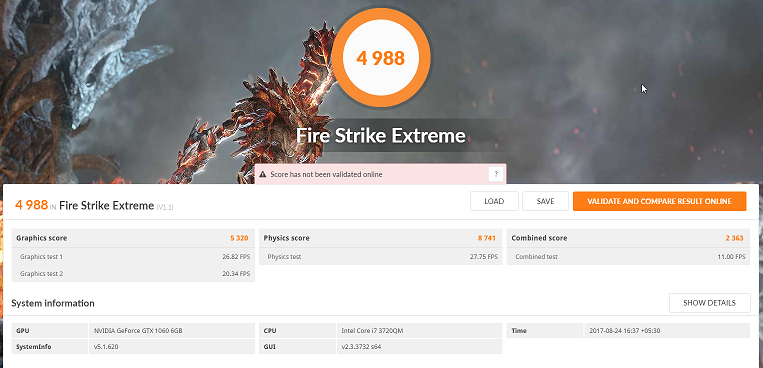Select the Graphics score header row
Viewport: 763px width, 368px height.
(x=133, y=238)
